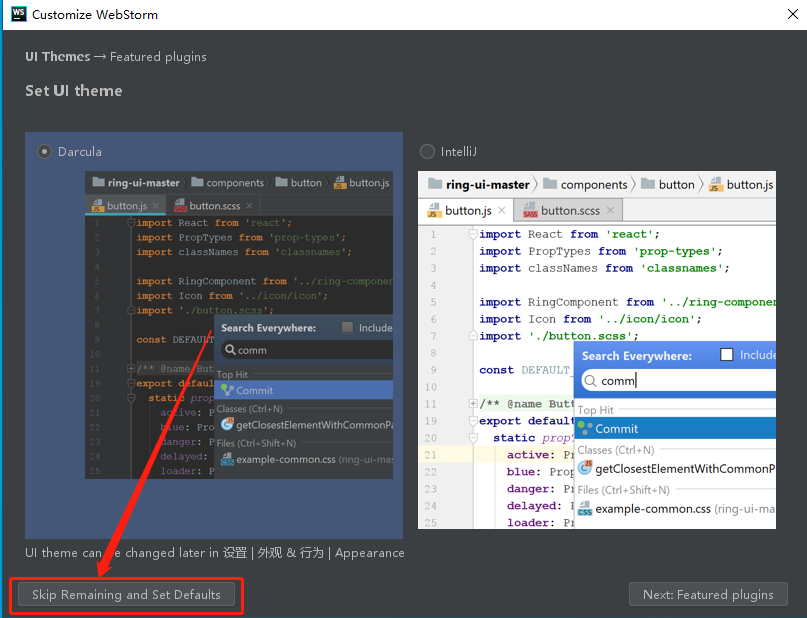Click the Commit result in IntelliJ preview
Image resolution: width=807 pixels, height=618 pixels.
675,428
